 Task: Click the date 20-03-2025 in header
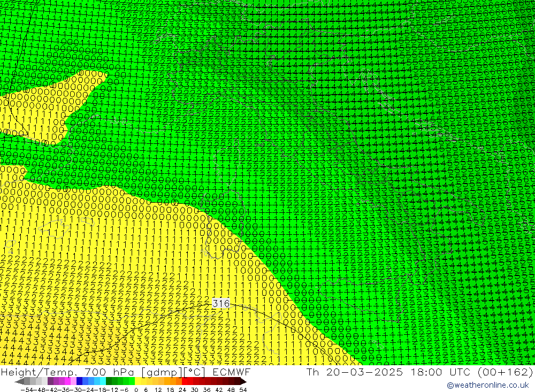click(364, 372)
